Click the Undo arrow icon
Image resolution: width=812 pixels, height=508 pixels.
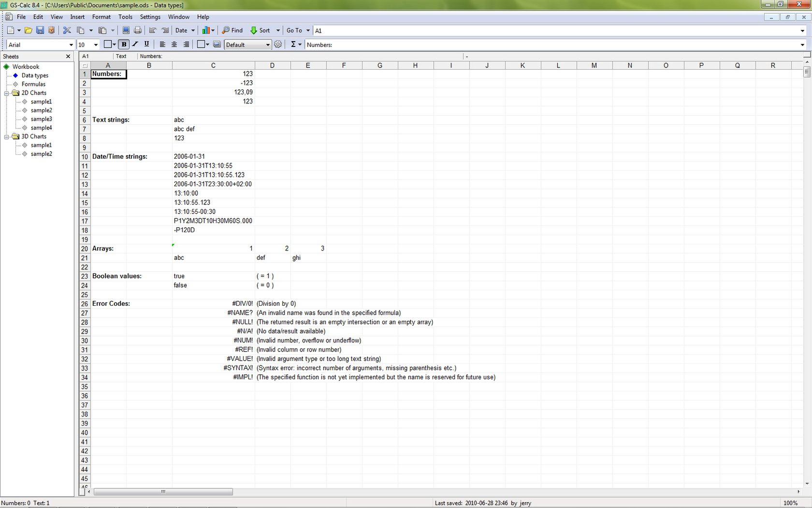tap(153, 30)
